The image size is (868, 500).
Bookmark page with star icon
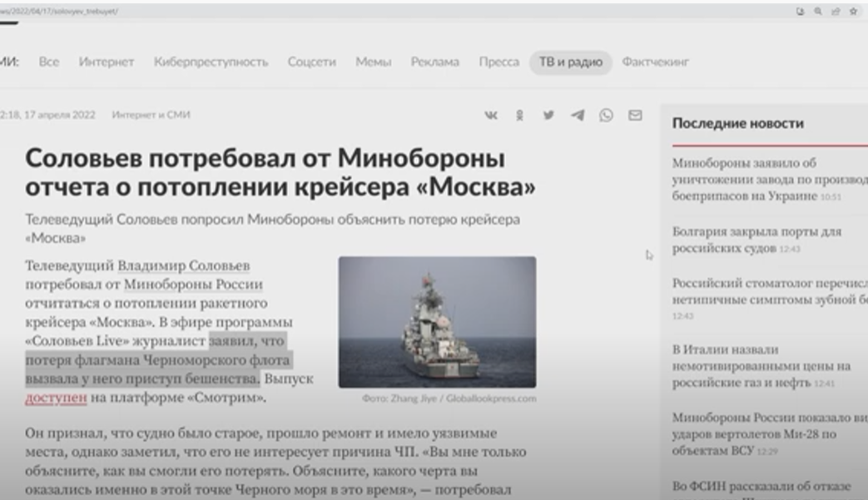[853, 12]
